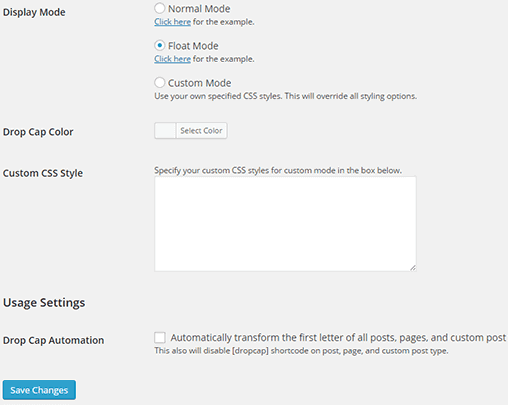Click the 'Drop Cap Color' row heading

(x=38, y=132)
